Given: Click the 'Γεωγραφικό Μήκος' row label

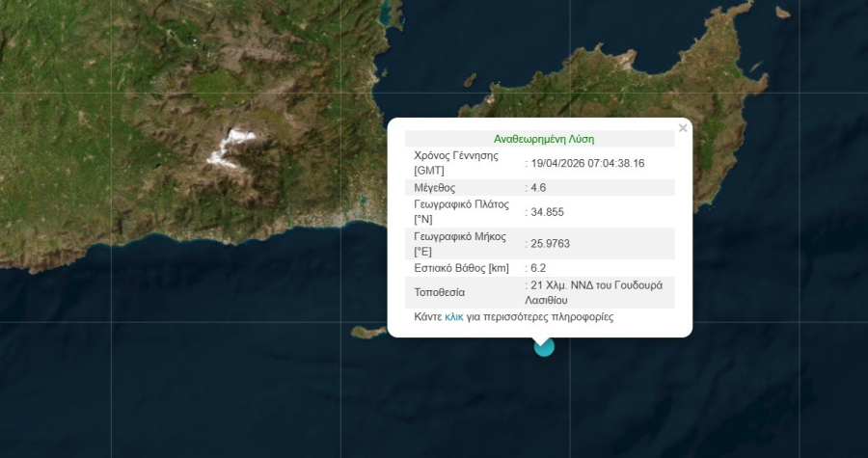Looking at the screenshot, I should 459,235.
